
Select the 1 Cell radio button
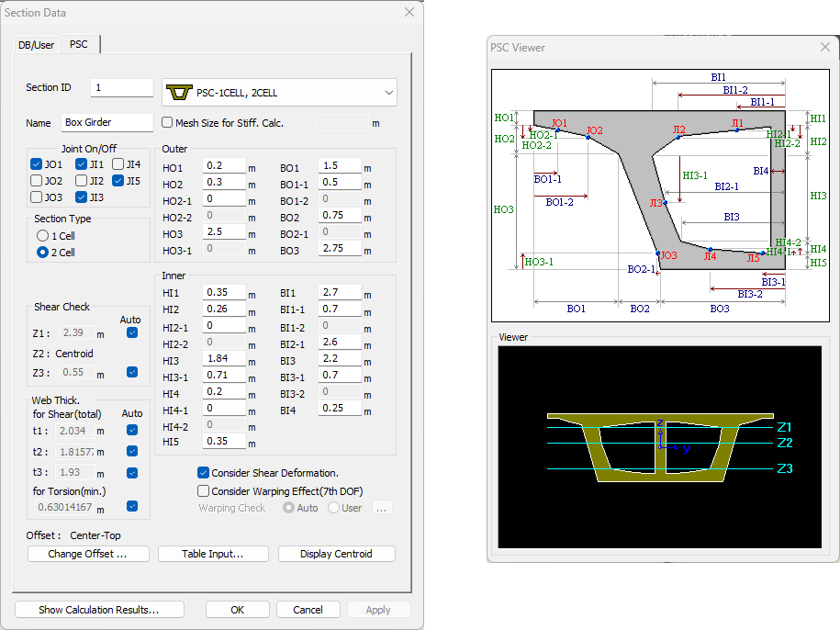pyautogui.click(x=40, y=235)
